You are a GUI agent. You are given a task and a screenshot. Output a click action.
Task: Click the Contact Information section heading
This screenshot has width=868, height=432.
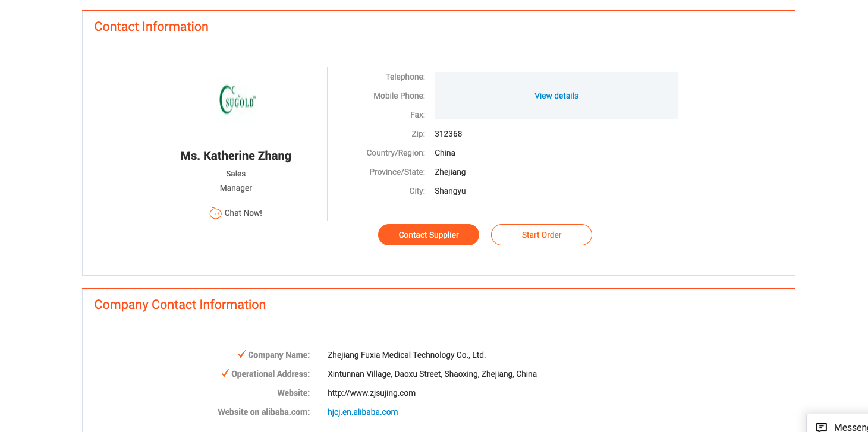click(151, 27)
